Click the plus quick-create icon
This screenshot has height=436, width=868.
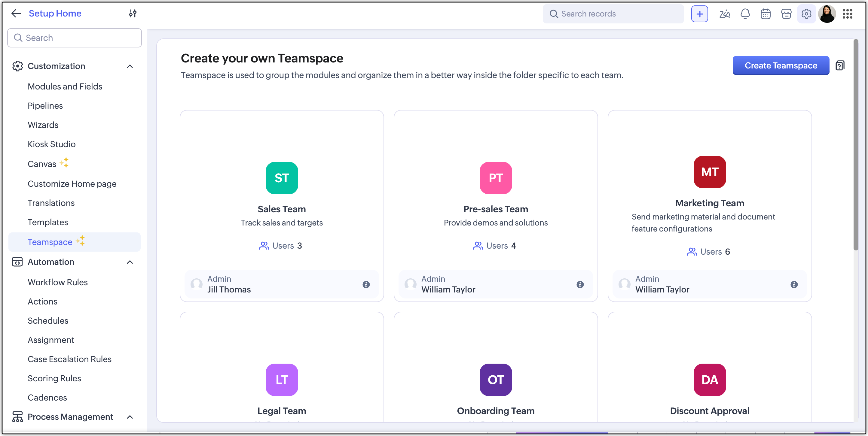(x=699, y=14)
